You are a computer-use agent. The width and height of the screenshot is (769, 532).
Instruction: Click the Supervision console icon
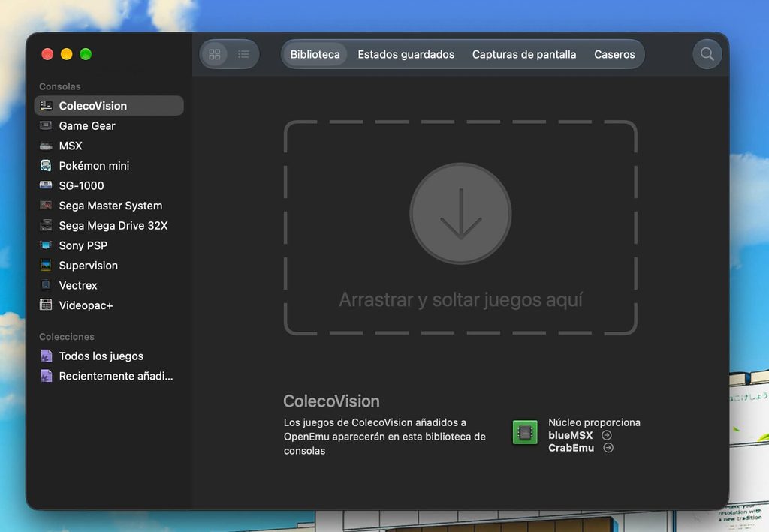tap(46, 265)
